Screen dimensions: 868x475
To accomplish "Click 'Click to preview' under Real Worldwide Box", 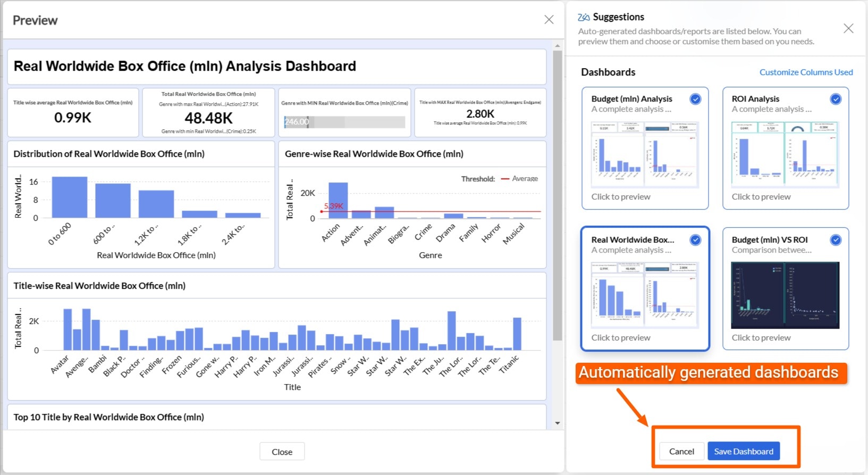I will (x=620, y=338).
